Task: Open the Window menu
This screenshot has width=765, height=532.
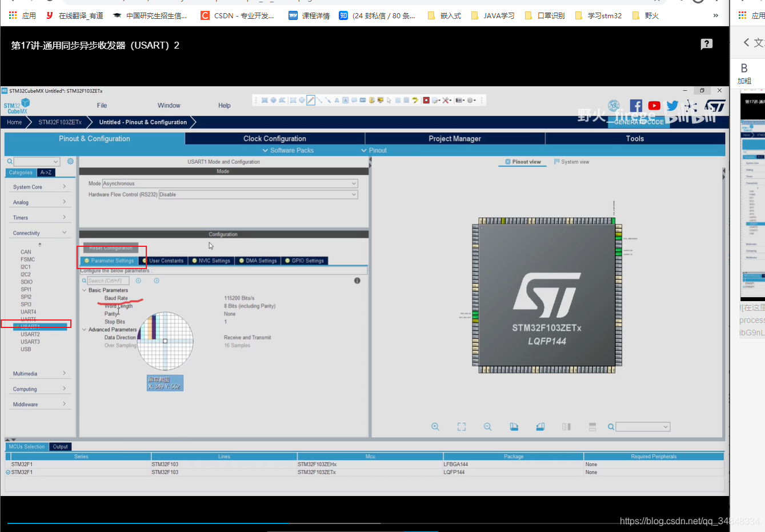Action: 169,106
